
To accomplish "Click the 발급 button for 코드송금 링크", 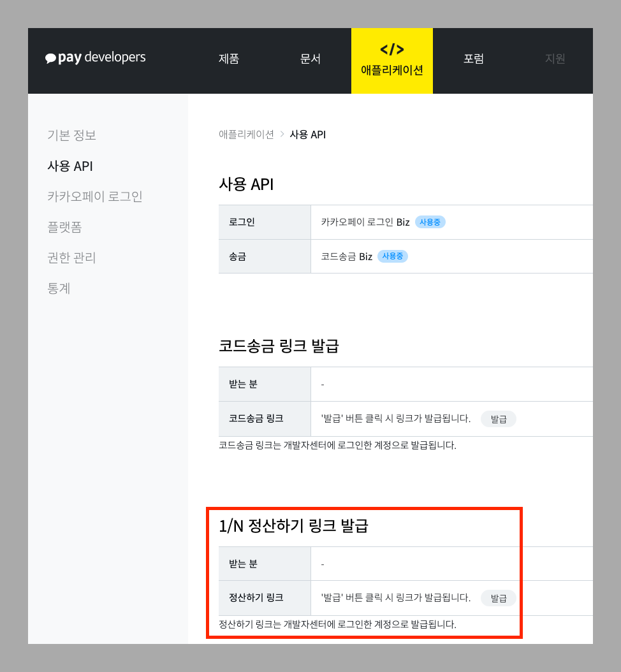I will (498, 419).
